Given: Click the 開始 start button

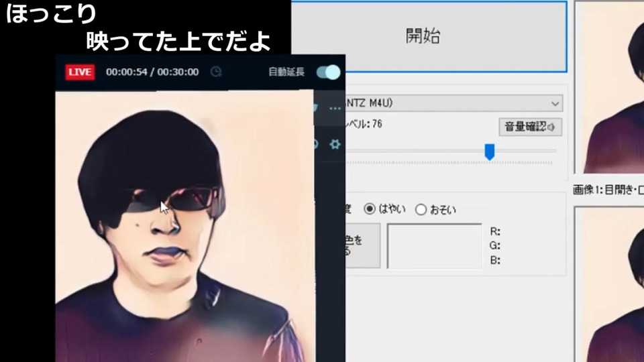Looking at the screenshot, I should (429, 36).
